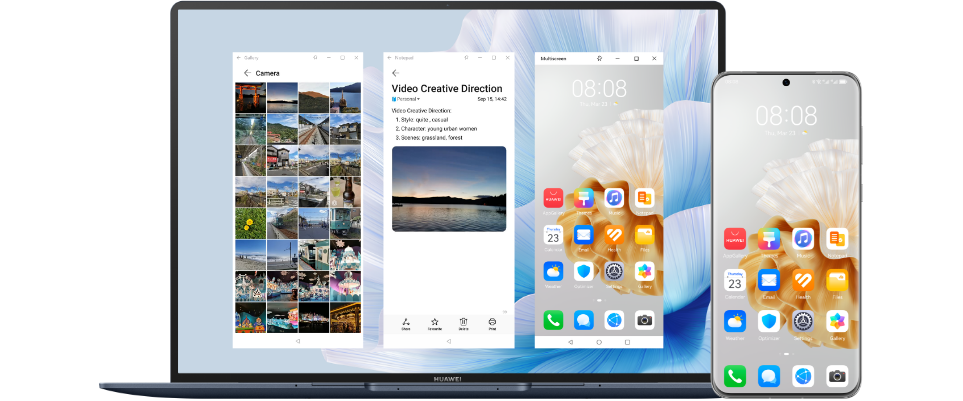Tap Themes icon on the physical phone

tap(769, 239)
